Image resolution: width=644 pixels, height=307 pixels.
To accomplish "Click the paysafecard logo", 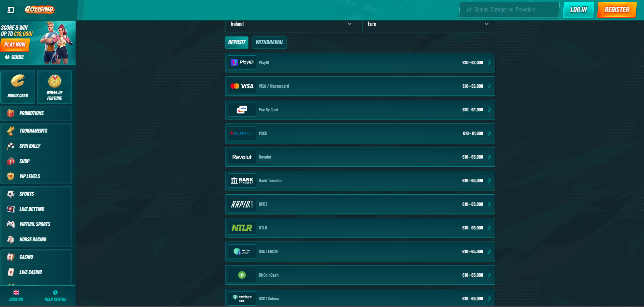I will [x=242, y=133].
